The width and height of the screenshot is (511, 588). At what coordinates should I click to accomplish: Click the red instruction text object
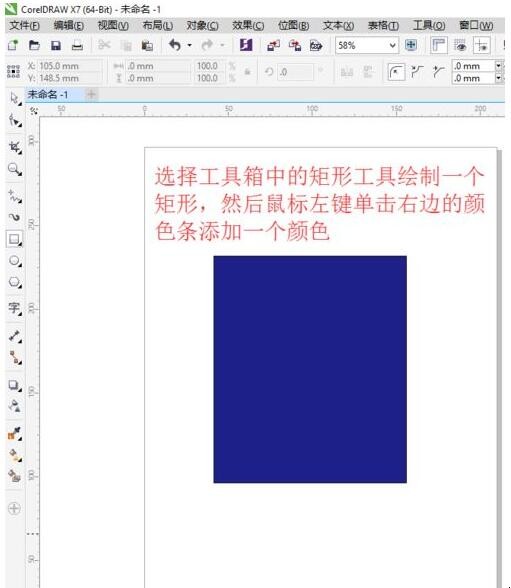tap(320, 204)
